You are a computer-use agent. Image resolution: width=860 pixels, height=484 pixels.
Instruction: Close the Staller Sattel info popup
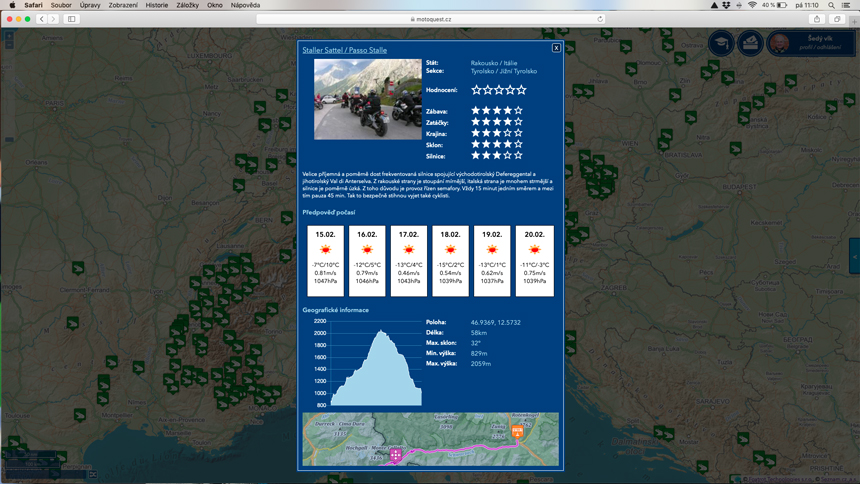[x=556, y=48]
